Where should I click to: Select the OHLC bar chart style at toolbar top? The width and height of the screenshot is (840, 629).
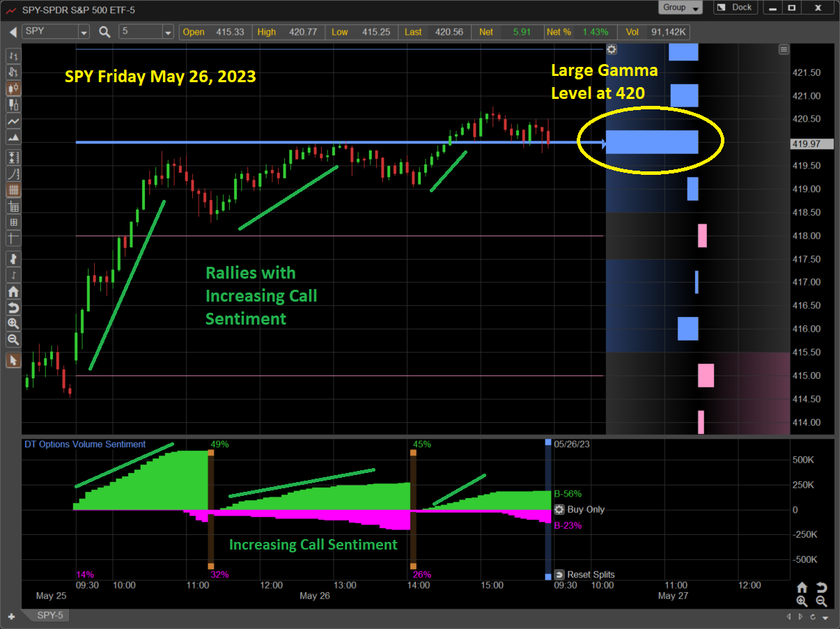13,56
